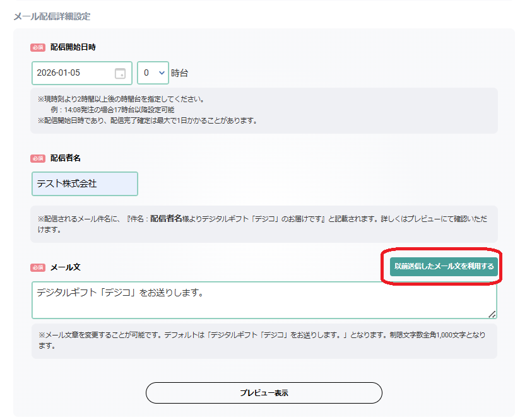Focus the date field showing 2026-01-05
520x420 pixels.
click(x=73, y=73)
